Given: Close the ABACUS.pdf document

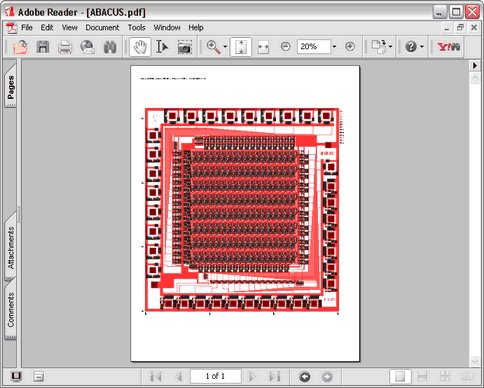Looking at the screenshot, I should coord(474,28).
